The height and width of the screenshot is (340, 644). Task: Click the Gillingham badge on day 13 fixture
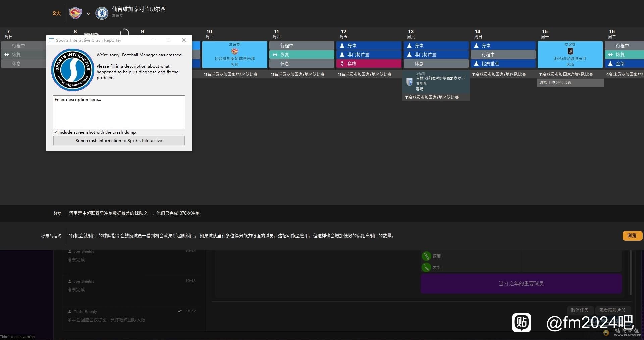pos(409,82)
